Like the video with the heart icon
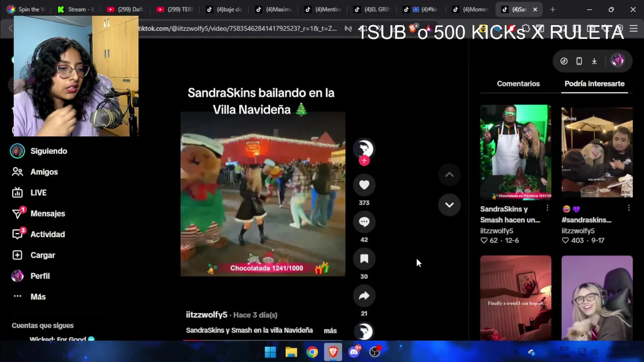This screenshot has width=644, height=362. 364,185
